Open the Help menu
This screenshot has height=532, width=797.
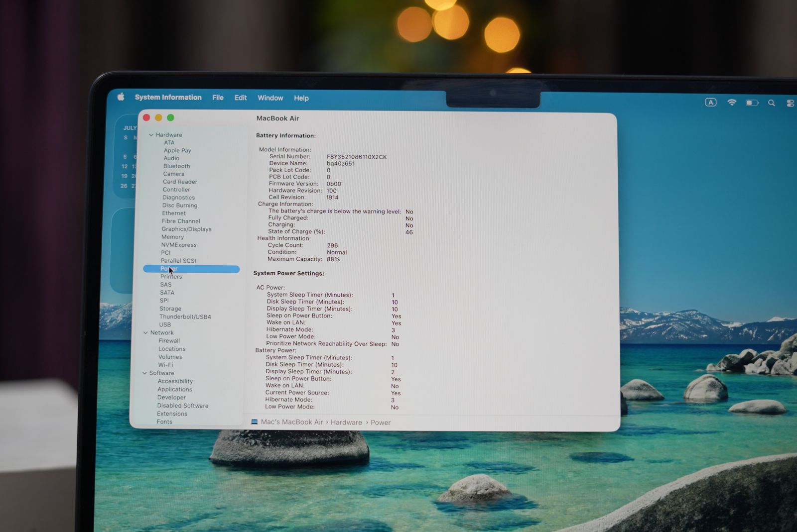(x=301, y=98)
